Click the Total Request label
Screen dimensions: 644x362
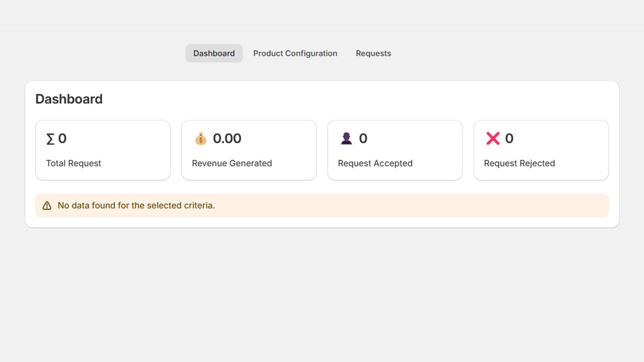point(73,163)
